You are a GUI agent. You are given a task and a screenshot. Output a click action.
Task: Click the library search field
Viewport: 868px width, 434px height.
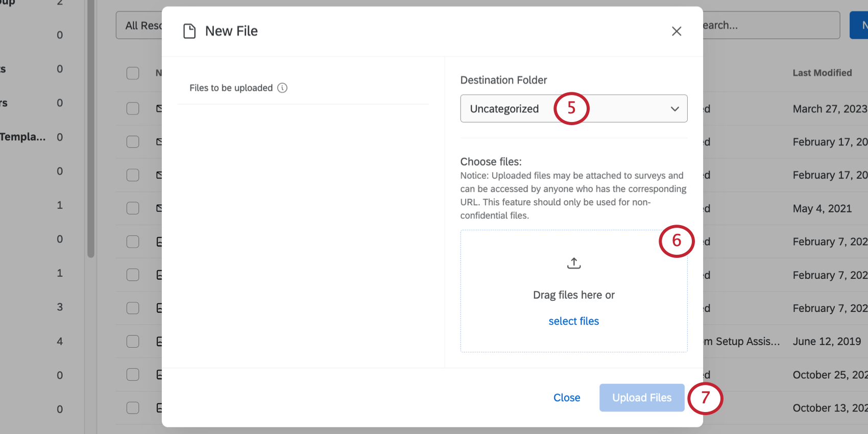point(766,25)
